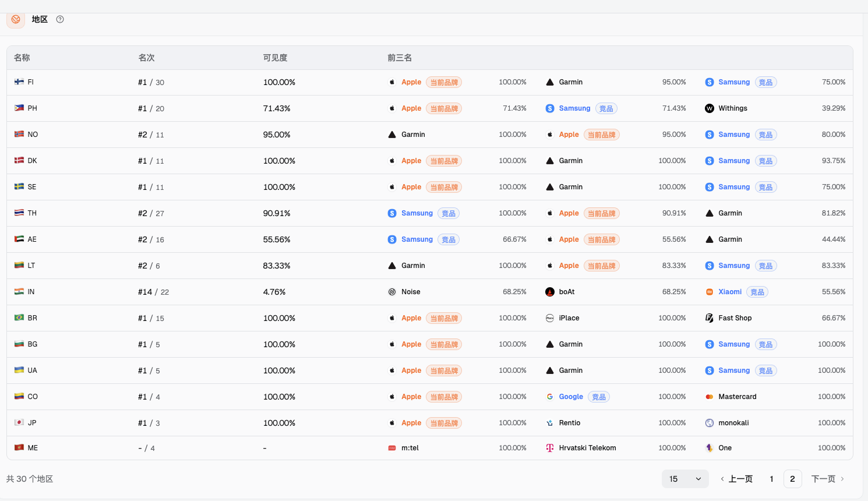868x501 pixels.
Task: Click the Lithuania flag icon in the LT row
Action: click(19, 266)
